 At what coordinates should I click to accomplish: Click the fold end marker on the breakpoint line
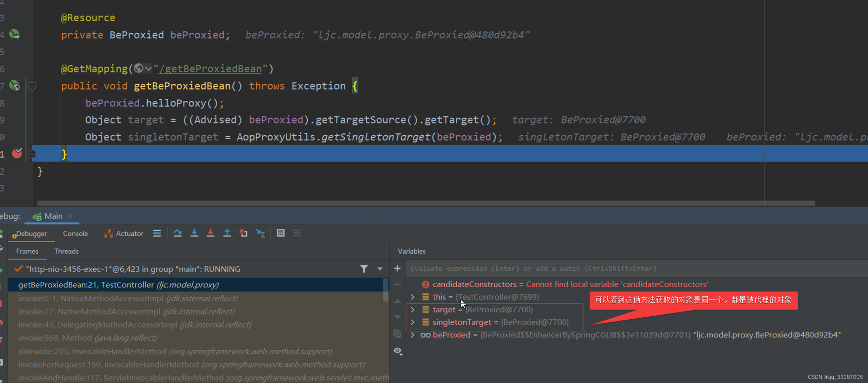click(32, 154)
